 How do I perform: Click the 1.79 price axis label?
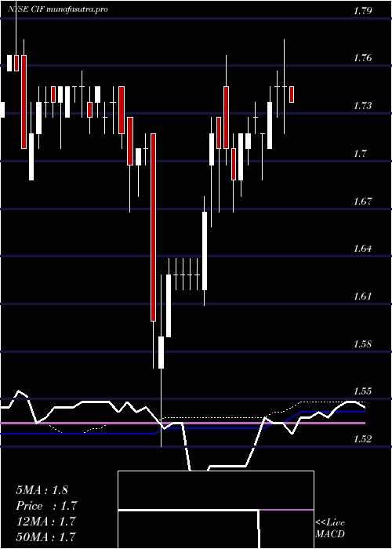tap(362, 10)
